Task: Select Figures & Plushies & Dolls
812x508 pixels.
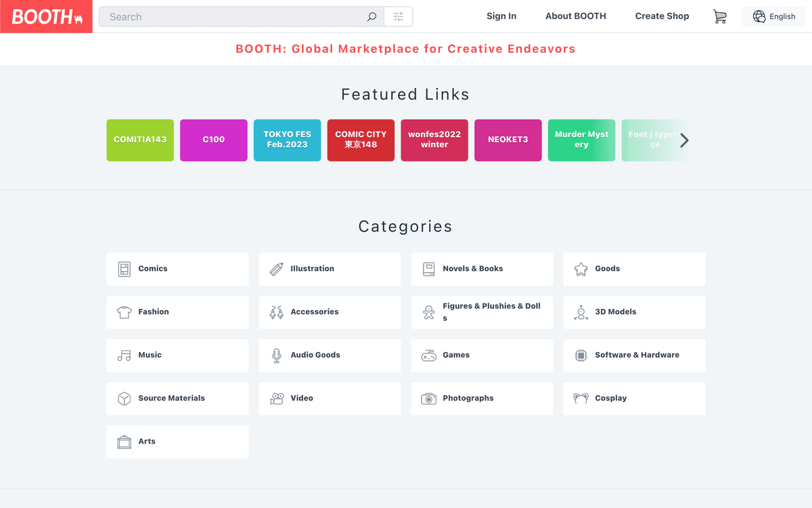Action: (x=482, y=312)
